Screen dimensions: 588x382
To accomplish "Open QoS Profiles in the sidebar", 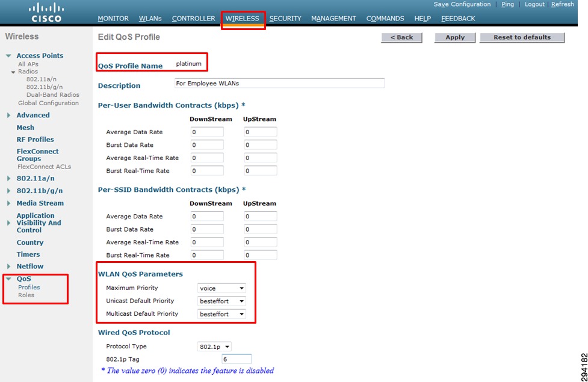I will point(29,287).
